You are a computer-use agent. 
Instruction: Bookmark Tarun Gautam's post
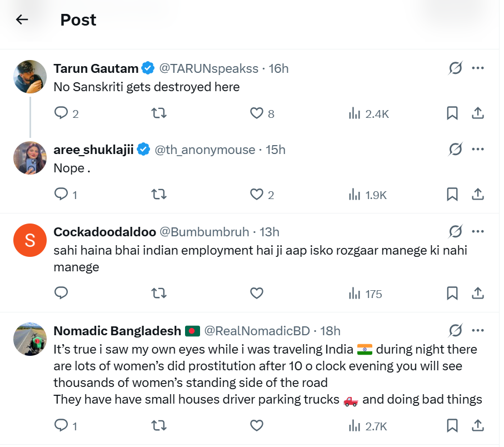click(x=452, y=113)
